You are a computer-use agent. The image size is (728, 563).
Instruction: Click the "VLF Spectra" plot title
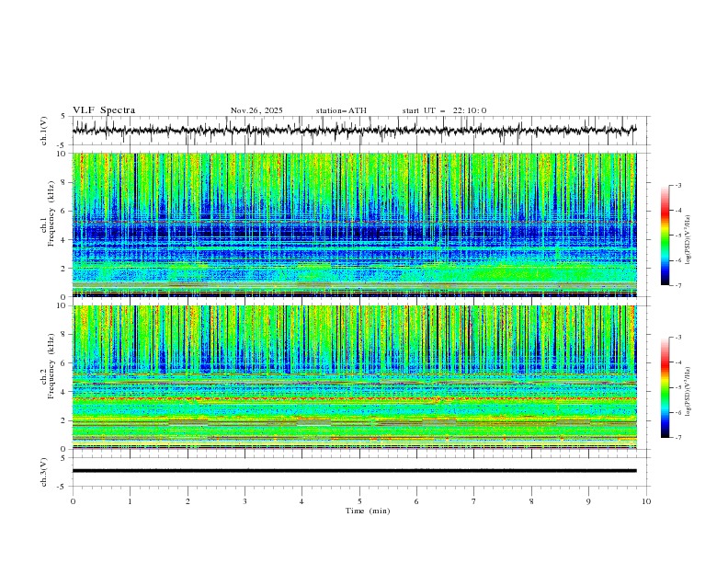pyautogui.click(x=104, y=110)
